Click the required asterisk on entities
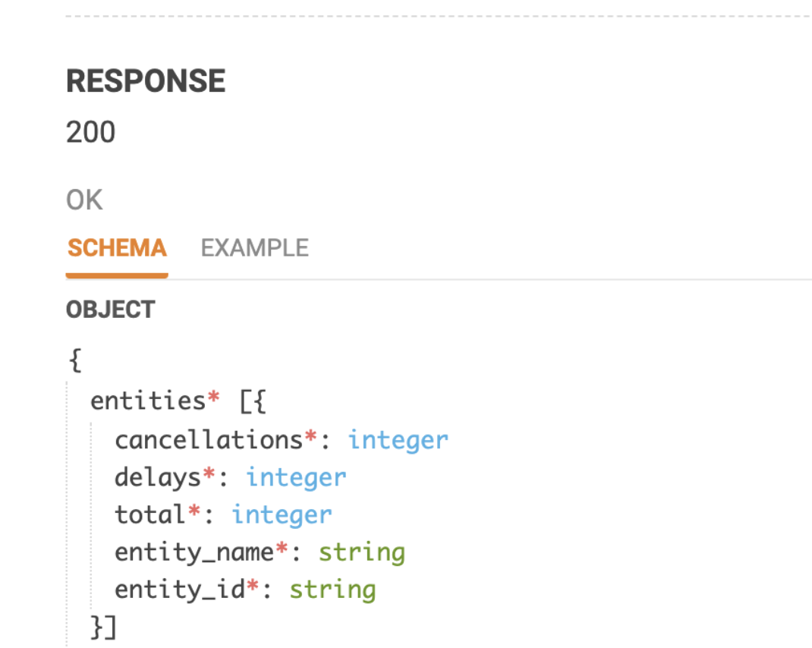Viewport: 812px width, 648px height. click(212, 396)
